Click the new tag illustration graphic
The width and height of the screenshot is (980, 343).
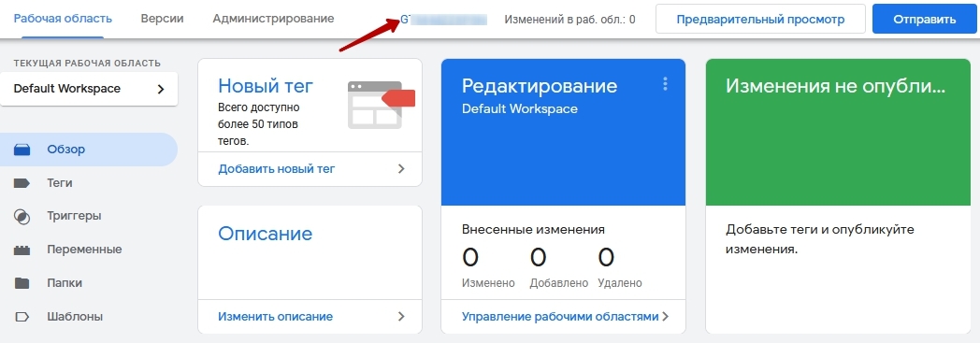coord(382,105)
